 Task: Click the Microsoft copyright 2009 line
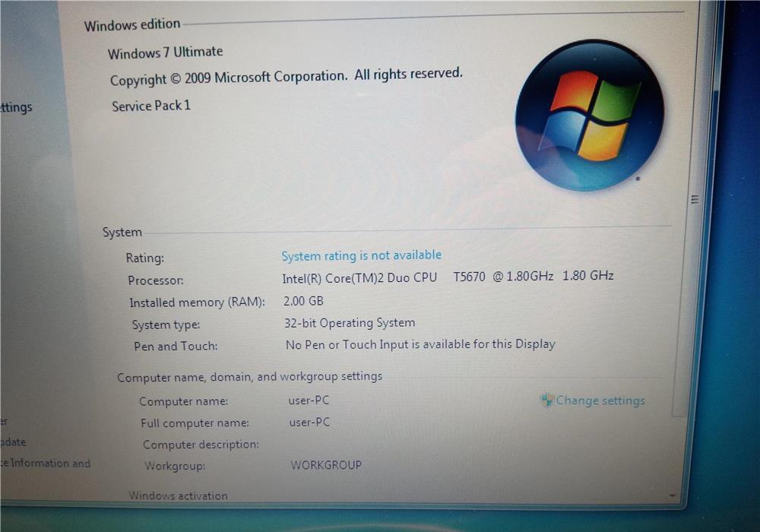[x=286, y=77]
